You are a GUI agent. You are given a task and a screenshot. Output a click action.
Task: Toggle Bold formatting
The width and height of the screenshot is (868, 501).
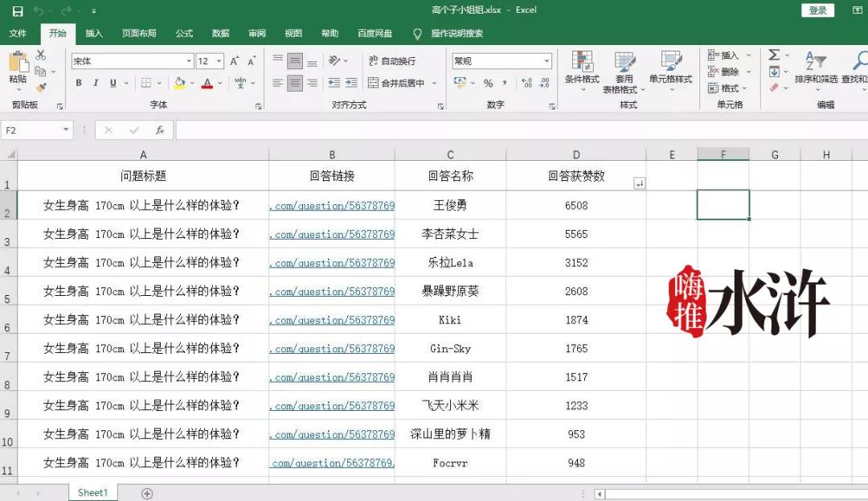click(x=79, y=83)
